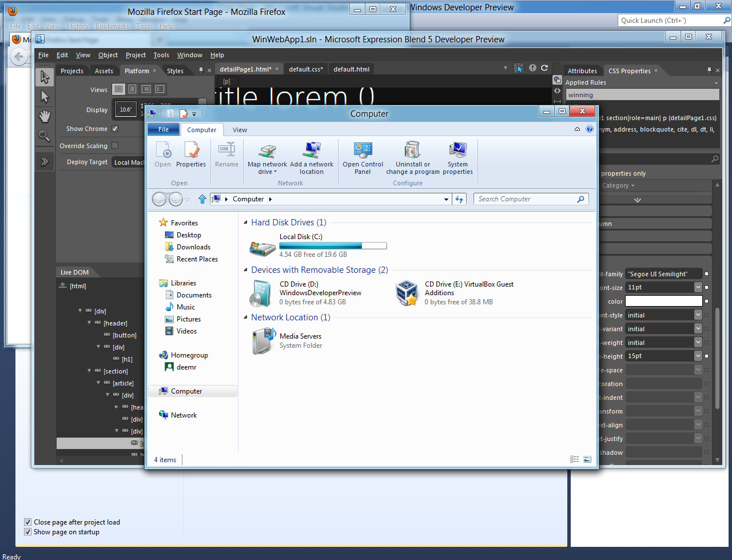Open the Deploy Target dropdown
The image size is (732, 560).
tap(128, 162)
